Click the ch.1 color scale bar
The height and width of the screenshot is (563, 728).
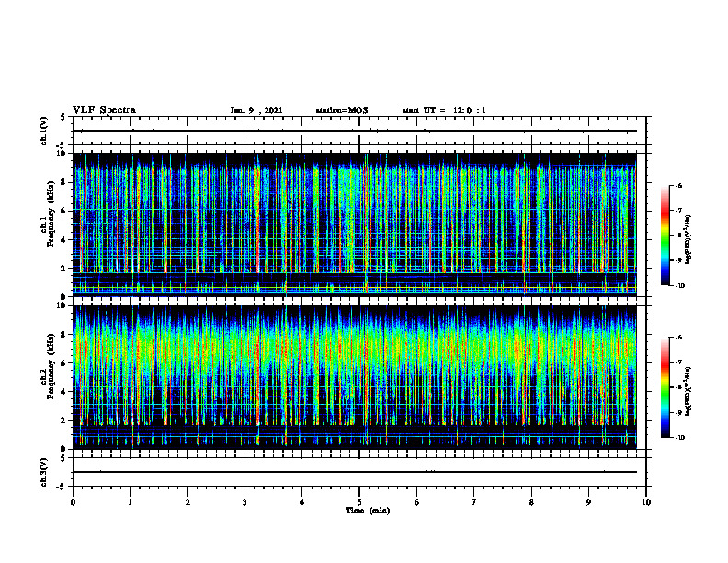tap(665, 236)
